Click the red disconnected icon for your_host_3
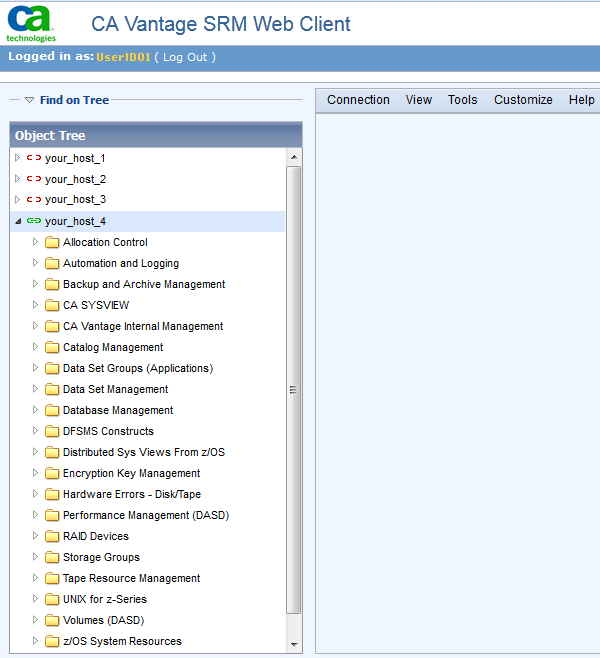The height and width of the screenshot is (658, 600). (34, 199)
